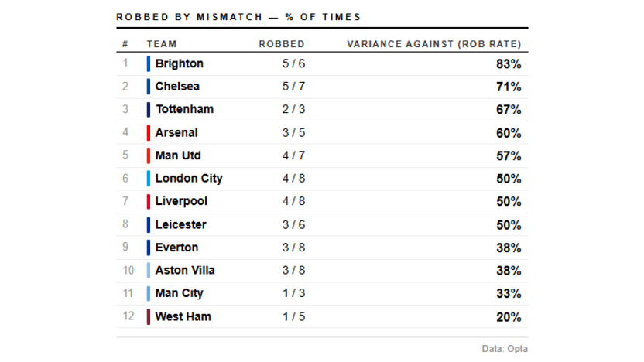
Task: Click the Data: Opta source credit
Action: [505, 349]
